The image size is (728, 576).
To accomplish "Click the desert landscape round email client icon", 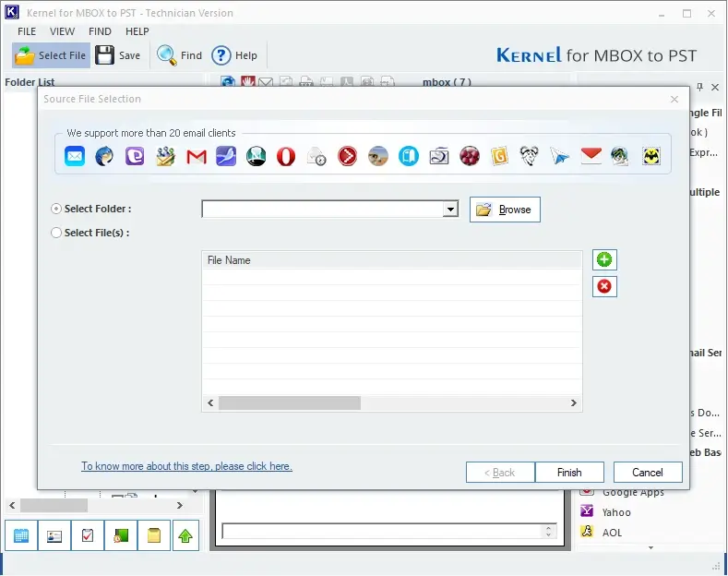I will click(378, 156).
